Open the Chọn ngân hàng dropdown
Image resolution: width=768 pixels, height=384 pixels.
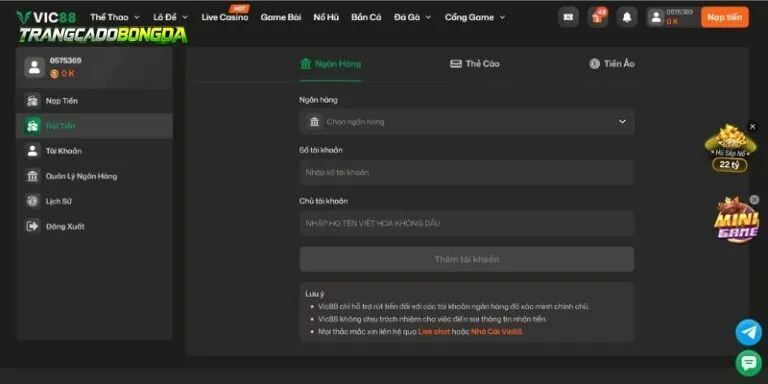[467, 121]
